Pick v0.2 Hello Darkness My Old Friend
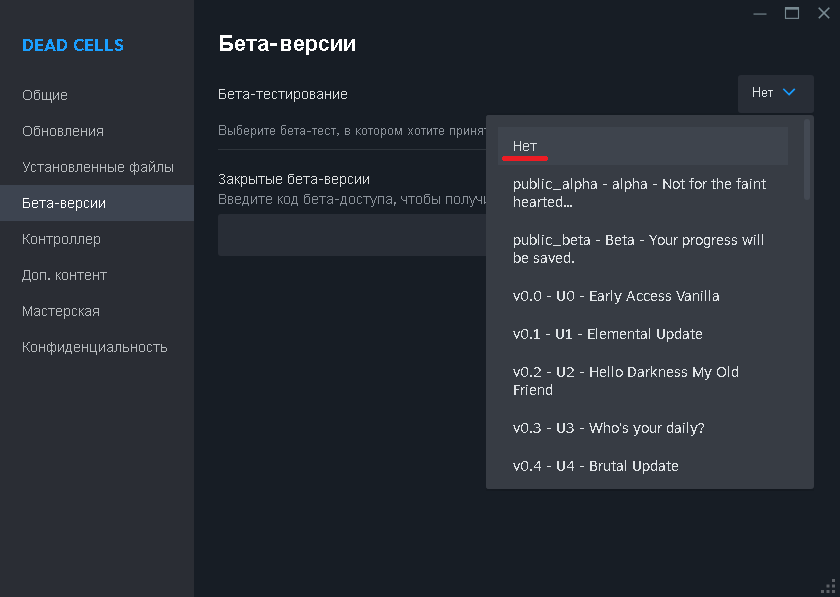Screen dimensions: 840x597 pyautogui.click(x=642, y=381)
